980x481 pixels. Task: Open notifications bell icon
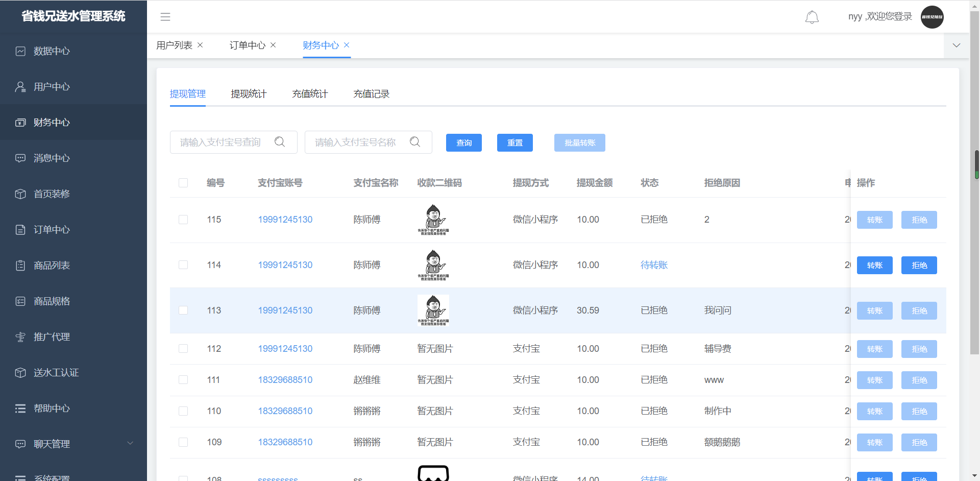[812, 17]
